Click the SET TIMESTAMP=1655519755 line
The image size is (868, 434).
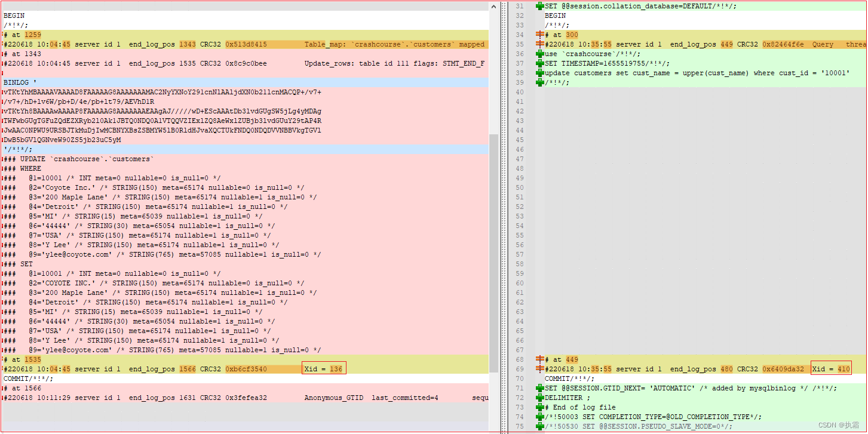599,63
